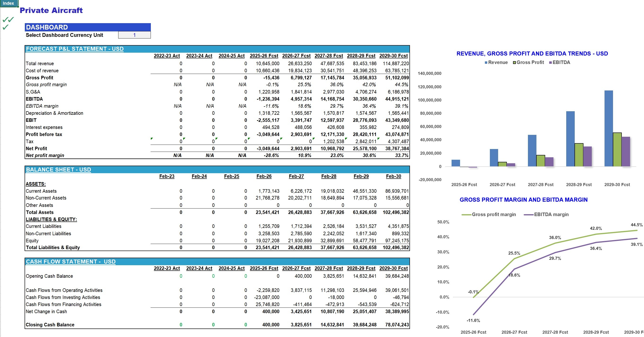
Task: Select EBITDA value 44,915,121
Action: tap(397, 99)
